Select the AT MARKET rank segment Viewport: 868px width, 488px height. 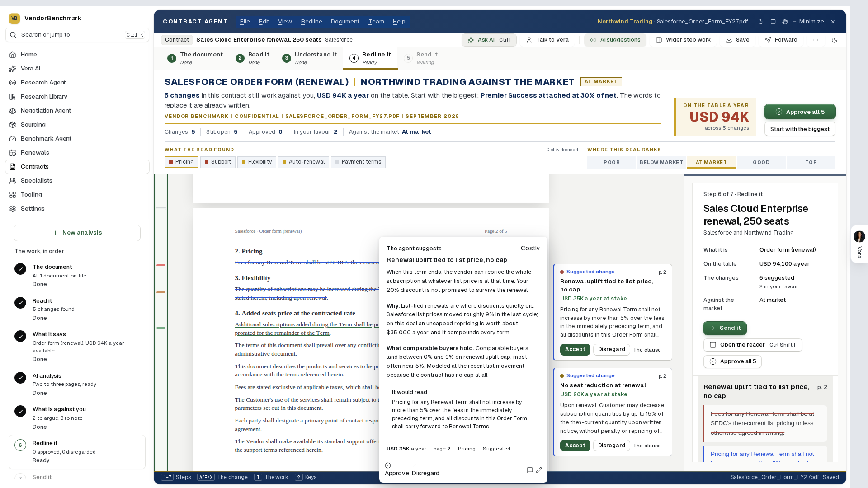point(711,163)
